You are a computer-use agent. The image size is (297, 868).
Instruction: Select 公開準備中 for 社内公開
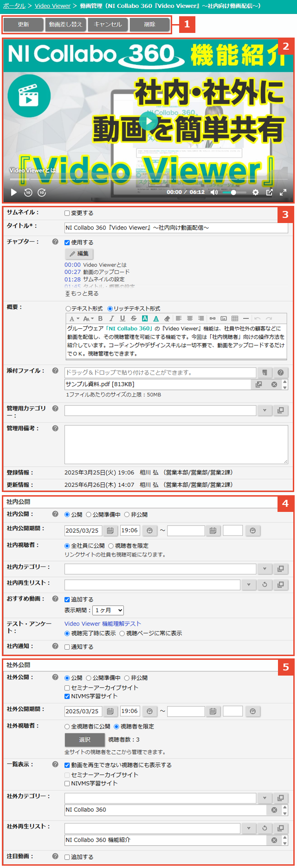click(x=89, y=515)
